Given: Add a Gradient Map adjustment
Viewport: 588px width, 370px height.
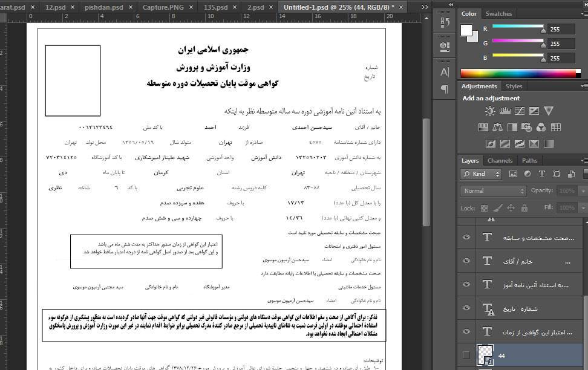Looking at the screenshot, I should [x=549, y=143].
